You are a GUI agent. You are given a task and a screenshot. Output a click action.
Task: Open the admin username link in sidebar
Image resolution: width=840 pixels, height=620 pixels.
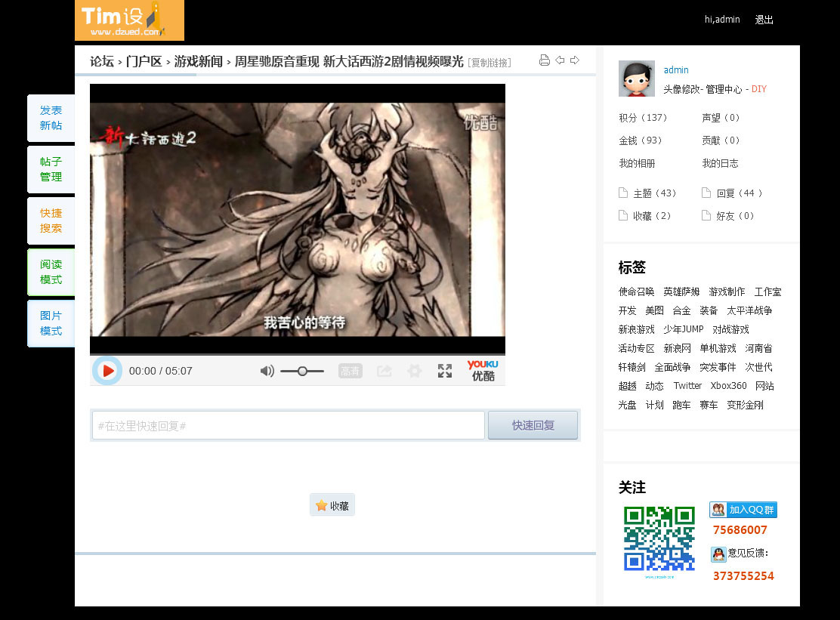676,70
